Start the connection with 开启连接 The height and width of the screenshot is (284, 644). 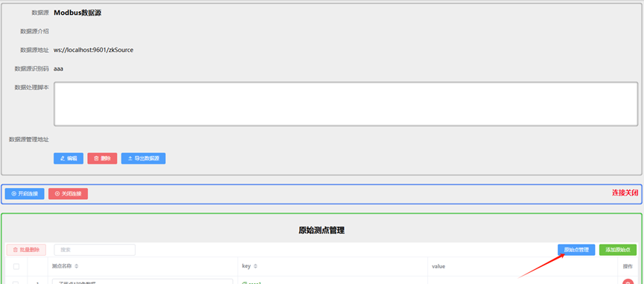25,194
